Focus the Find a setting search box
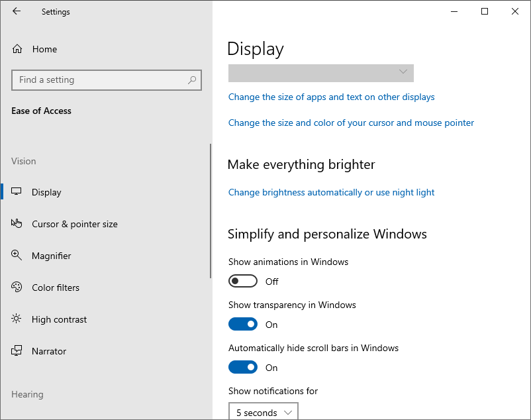 coord(107,80)
